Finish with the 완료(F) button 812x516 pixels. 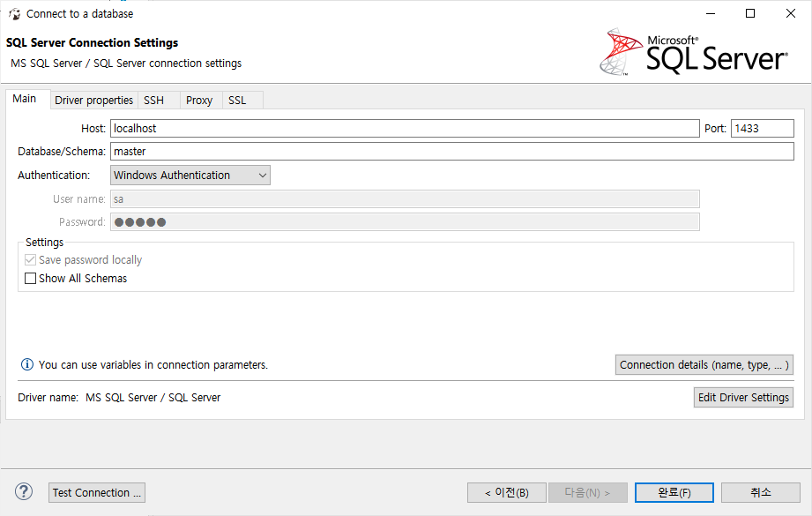click(x=674, y=493)
